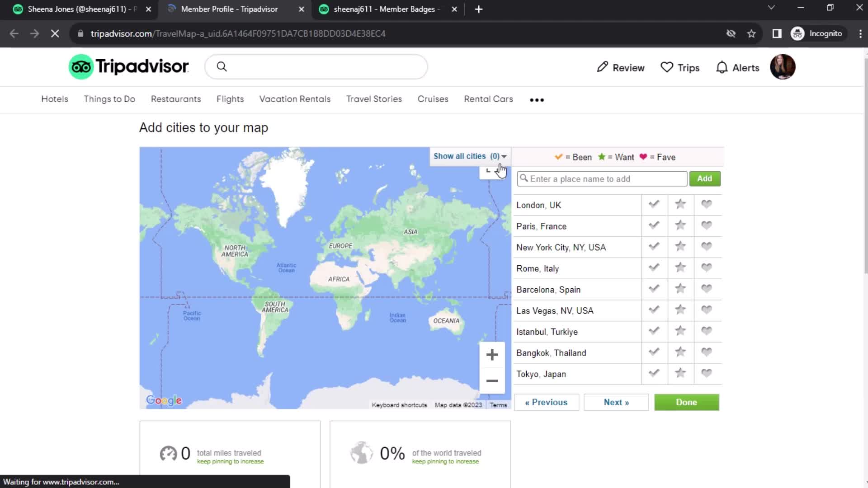Select the Things to Do menu item
868x488 pixels.
pyautogui.click(x=109, y=99)
